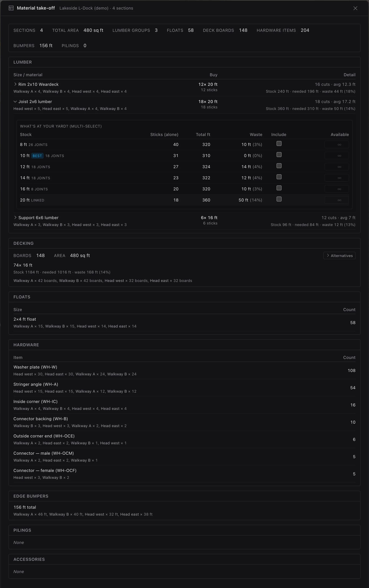Select '12× 20 ft' buy value
The height and width of the screenshot is (588, 369).
click(x=208, y=84)
